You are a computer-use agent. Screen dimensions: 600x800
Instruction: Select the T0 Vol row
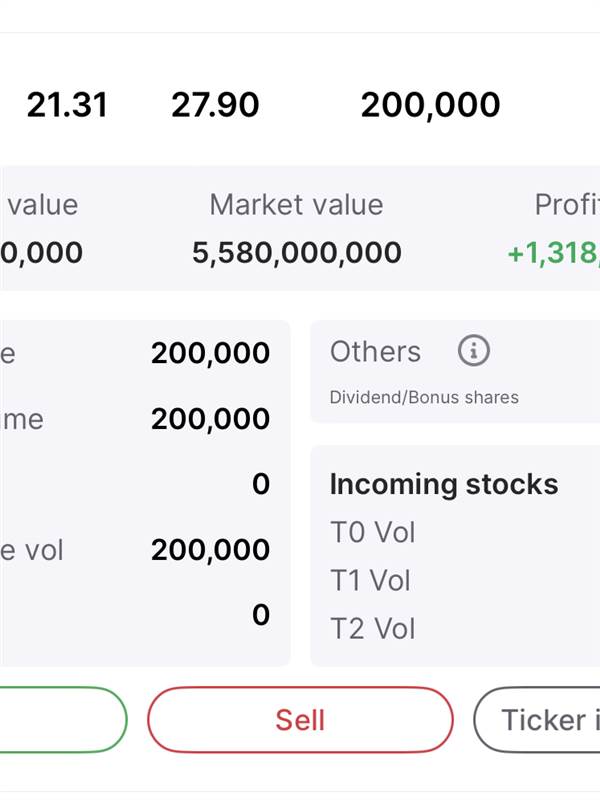[x=372, y=532]
